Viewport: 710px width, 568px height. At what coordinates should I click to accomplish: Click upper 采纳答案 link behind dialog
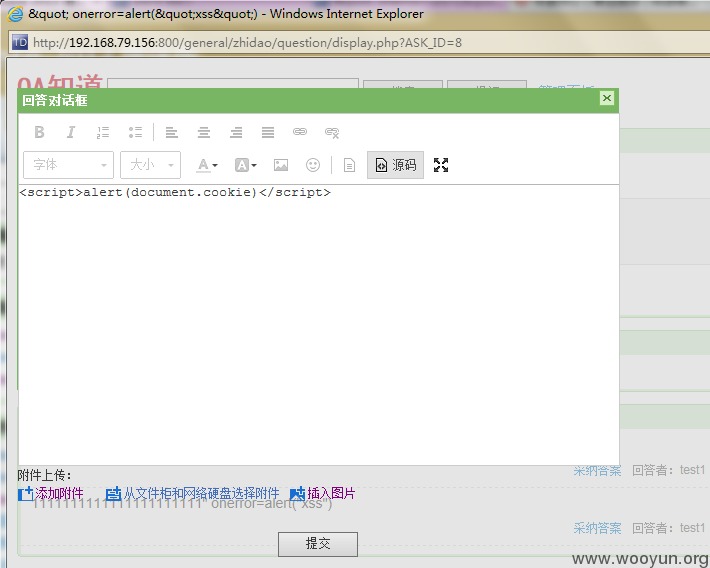tap(597, 471)
